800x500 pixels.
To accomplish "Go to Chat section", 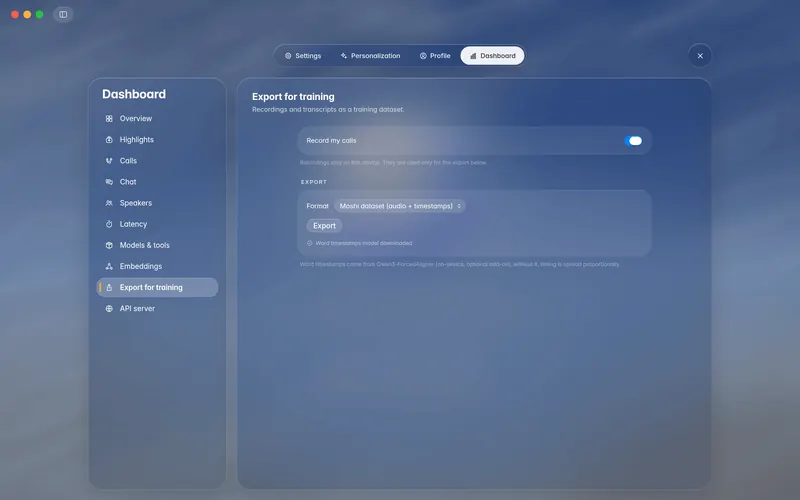I will pyautogui.click(x=157, y=182).
